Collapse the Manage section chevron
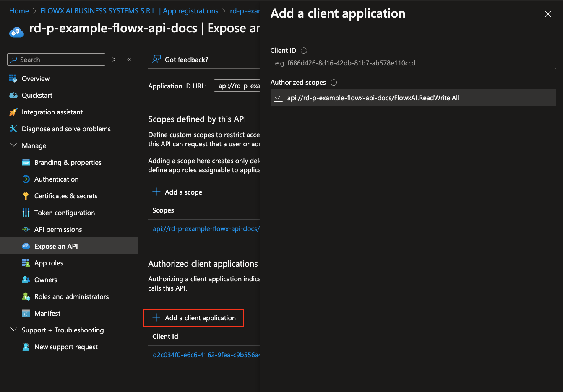The image size is (563, 392). (13, 145)
